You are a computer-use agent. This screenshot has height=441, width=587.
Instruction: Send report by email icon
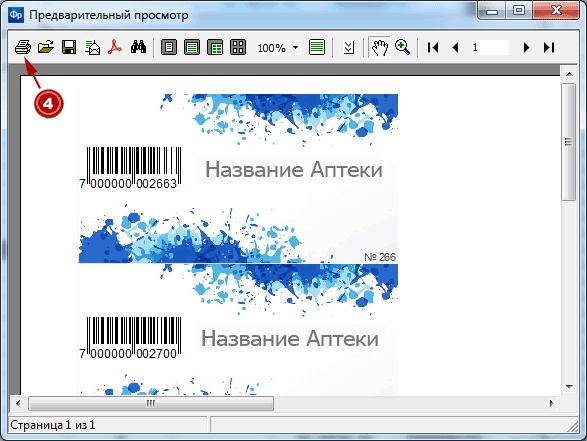92,48
